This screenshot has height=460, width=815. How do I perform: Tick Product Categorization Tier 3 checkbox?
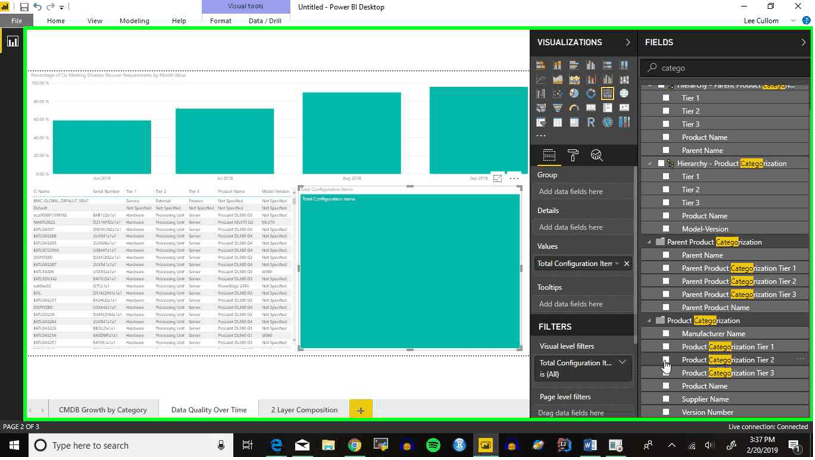[x=666, y=373]
